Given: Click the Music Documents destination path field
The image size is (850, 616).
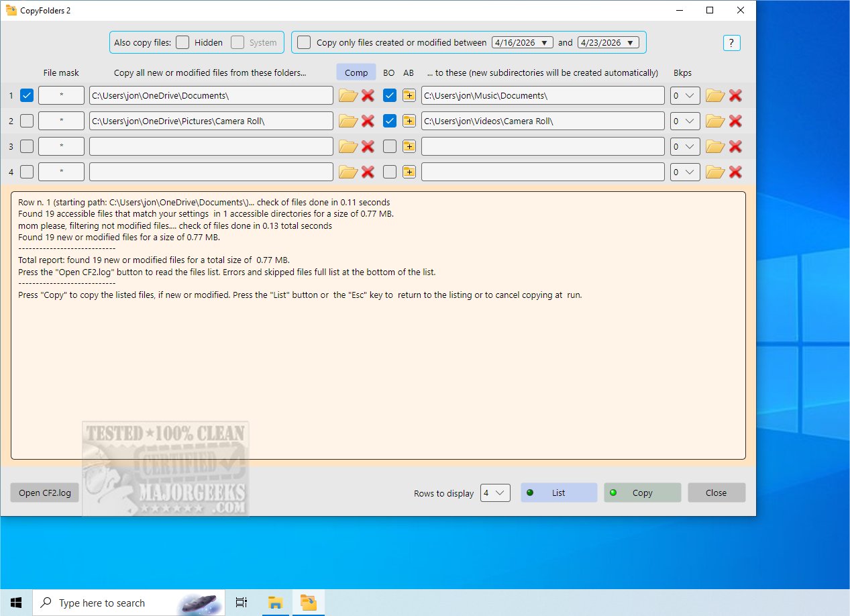Looking at the screenshot, I should (x=543, y=95).
